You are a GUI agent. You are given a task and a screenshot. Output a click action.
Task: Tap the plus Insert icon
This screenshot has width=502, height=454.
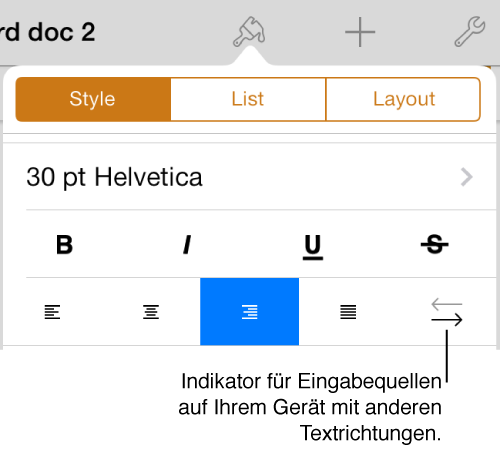[x=360, y=32]
